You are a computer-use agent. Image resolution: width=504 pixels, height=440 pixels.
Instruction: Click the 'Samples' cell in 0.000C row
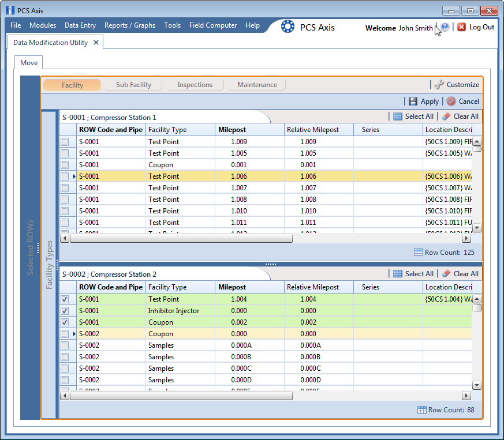pyautogui.click(x=180, y=368)
